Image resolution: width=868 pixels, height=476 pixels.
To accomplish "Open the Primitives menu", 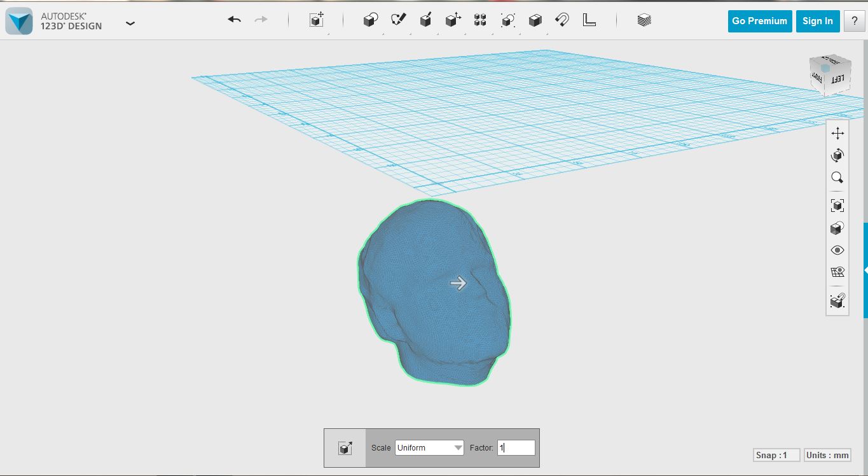I will point(371,20).
